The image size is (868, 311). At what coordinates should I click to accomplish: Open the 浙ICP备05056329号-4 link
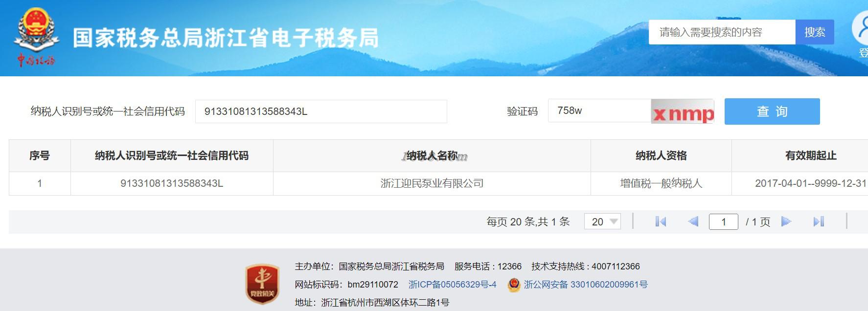tap(453, 285)
